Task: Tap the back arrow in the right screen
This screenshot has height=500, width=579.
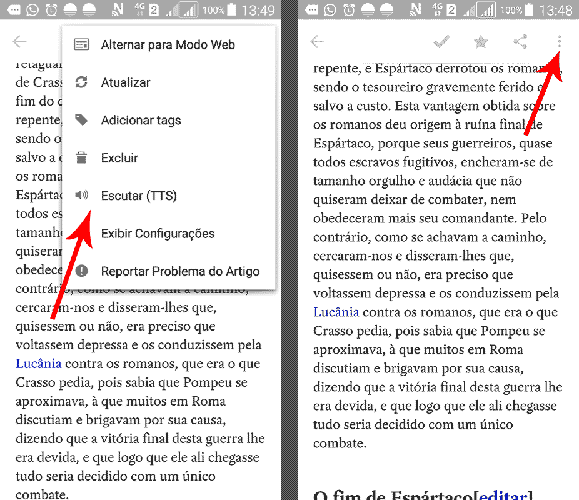Action: (317, 41)
